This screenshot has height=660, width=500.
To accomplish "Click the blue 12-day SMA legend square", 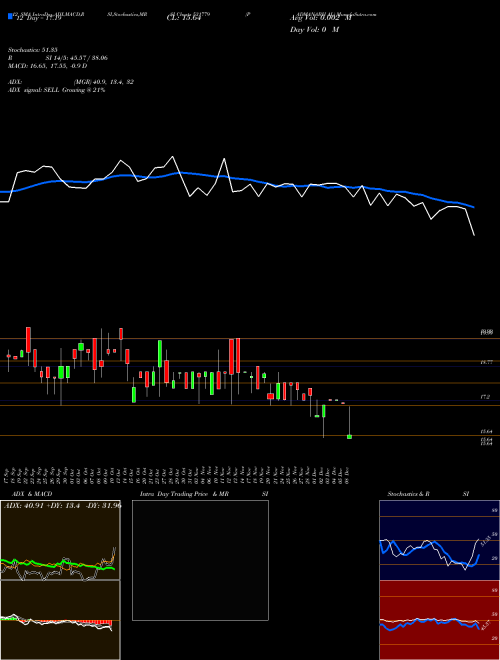I will tap(10, 16).
